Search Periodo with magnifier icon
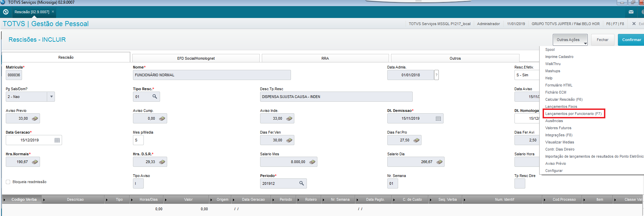Viewport: 644px width, 216px height. (301, 183)
